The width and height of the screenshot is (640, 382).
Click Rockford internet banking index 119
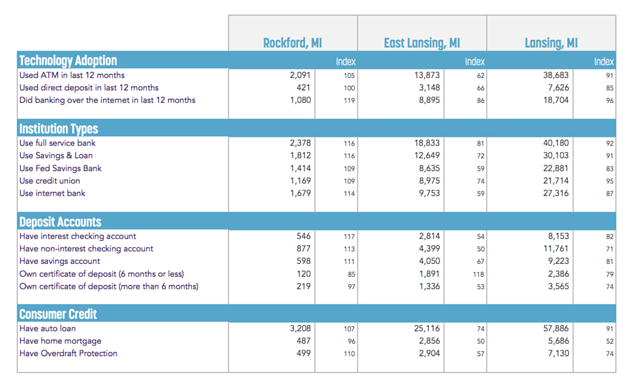tap(349, 100)
